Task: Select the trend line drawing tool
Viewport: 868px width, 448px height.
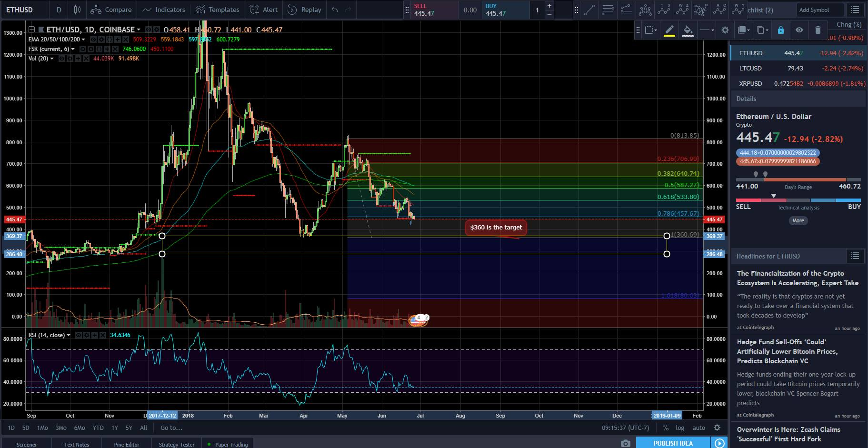Action: [589, 10]
